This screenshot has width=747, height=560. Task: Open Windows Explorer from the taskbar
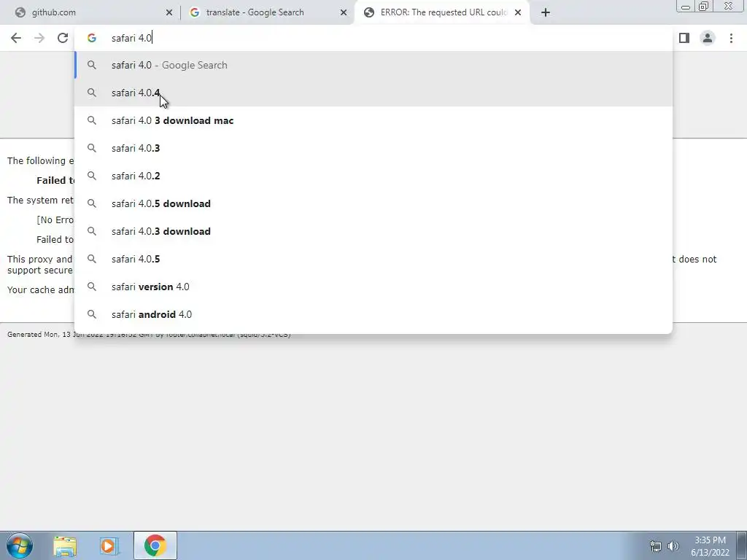[65, 545]
